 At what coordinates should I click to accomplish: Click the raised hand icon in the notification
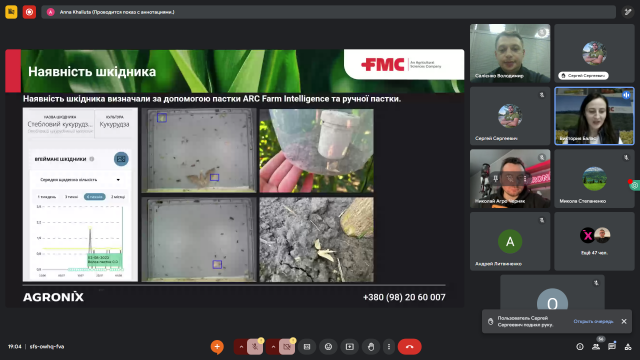click(x=491, y=322)
